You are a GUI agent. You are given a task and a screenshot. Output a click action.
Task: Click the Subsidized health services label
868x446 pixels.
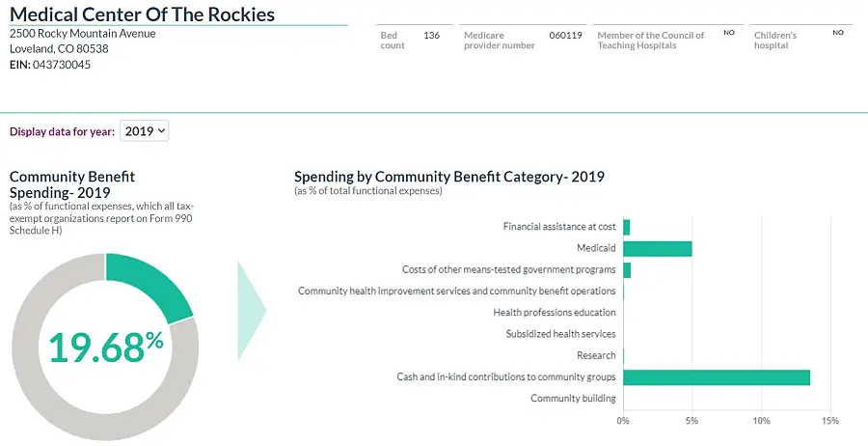click(560, 334)
